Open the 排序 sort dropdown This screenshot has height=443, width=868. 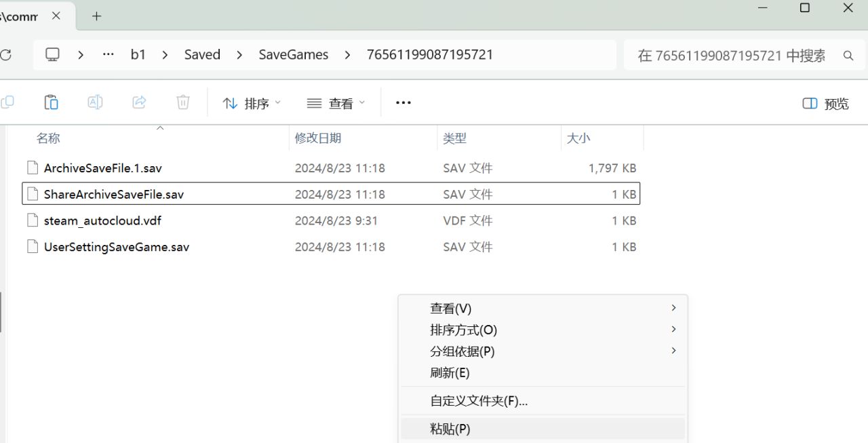click(252, 103)
